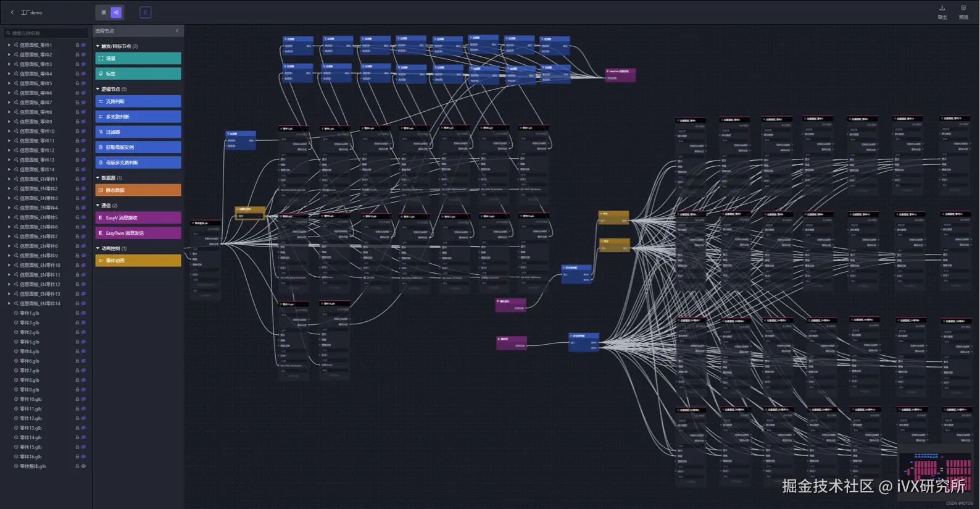980x509 pixels.
Task: Collapse the 数据源 section
Action: tap(98, 178)
